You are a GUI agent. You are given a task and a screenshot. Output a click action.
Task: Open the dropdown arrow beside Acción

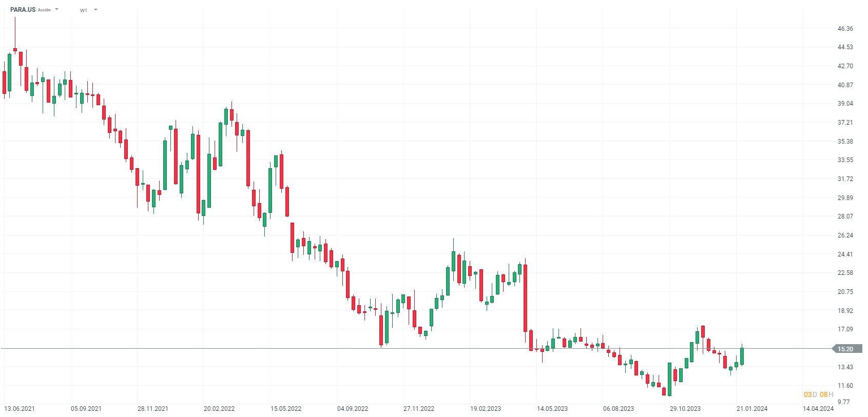[x=56, y=9]
